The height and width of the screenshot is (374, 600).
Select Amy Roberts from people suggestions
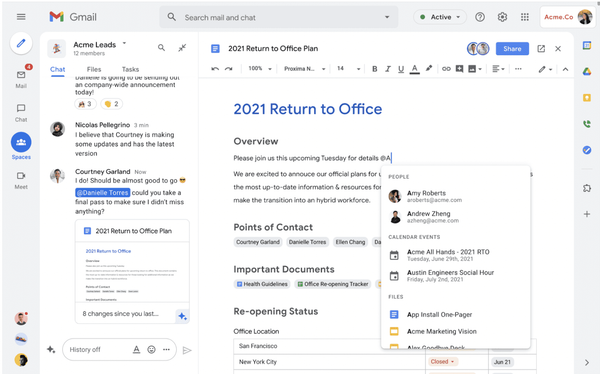(x=455, y=196)
